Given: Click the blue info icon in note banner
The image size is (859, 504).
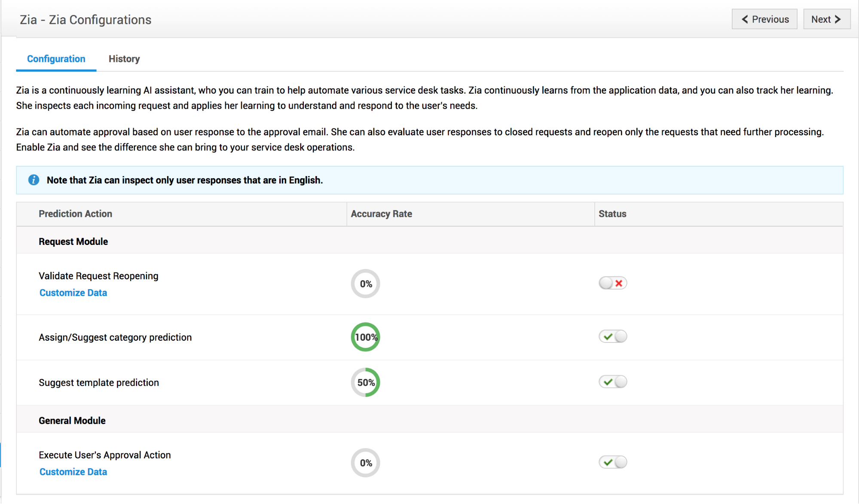Looking at the screenshot, I should (x=34, y=180).
